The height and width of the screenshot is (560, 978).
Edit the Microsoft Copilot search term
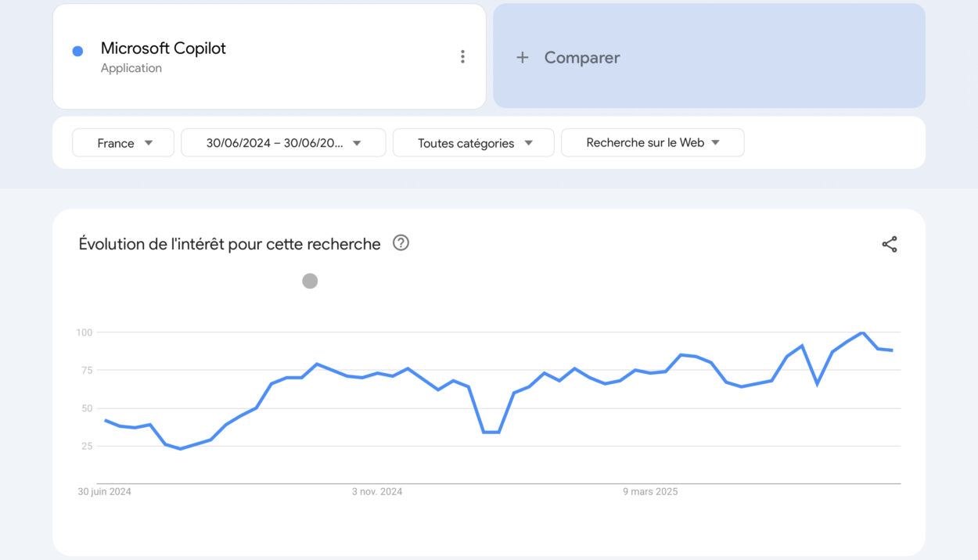tap(163, 48)
